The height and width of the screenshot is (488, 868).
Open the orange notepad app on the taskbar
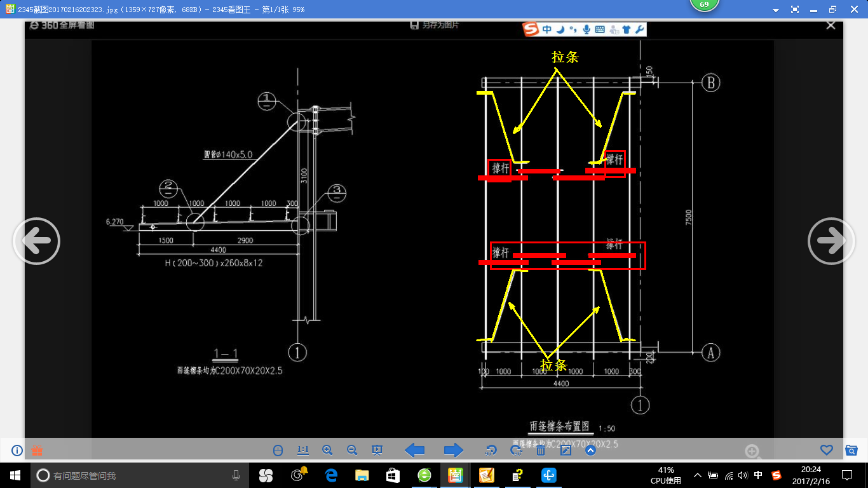click(x=487, y=475)
